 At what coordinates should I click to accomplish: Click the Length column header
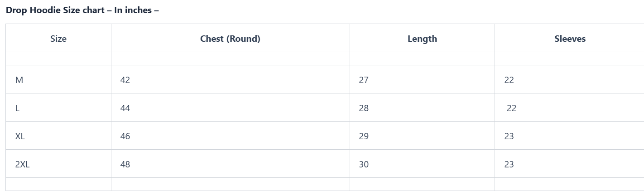[422, 39]
